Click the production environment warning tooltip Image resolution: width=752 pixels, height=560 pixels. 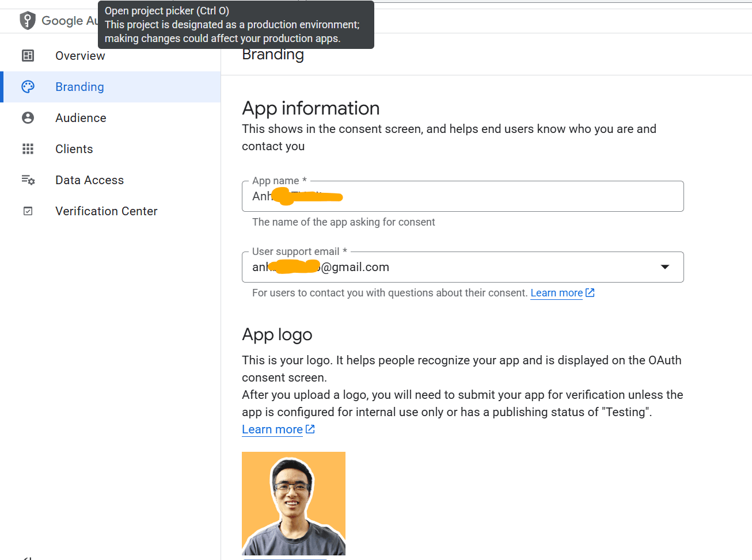236,25
